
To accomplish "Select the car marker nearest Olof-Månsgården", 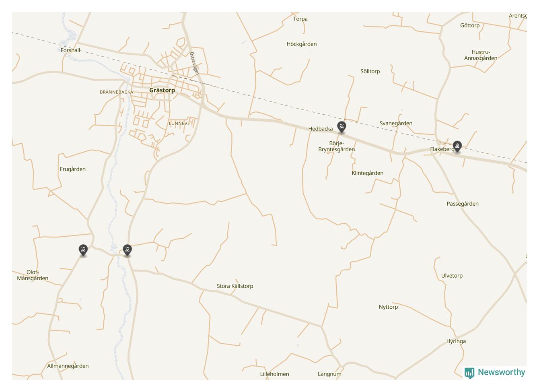I will [x=83, y=250].
